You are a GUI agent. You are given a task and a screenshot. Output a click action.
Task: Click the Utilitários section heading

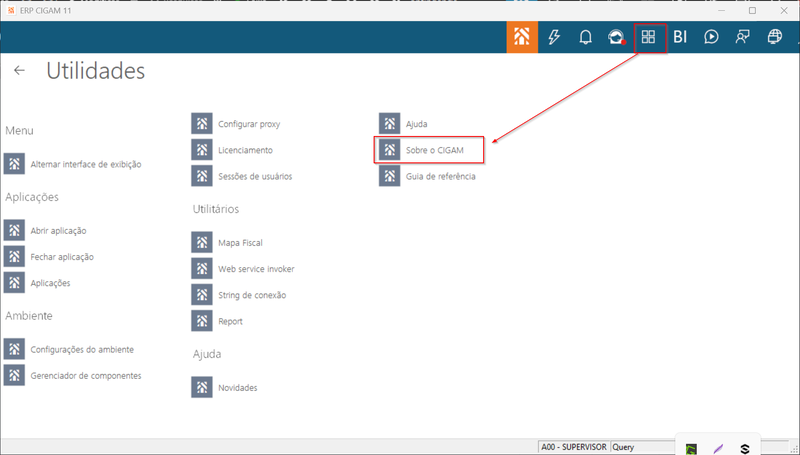click(216, 209)
